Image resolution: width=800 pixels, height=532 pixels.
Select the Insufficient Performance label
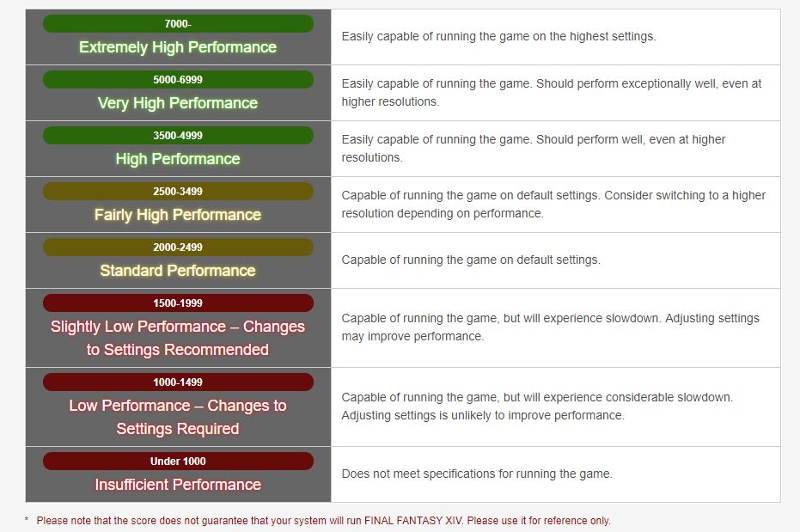pos(178,485)
